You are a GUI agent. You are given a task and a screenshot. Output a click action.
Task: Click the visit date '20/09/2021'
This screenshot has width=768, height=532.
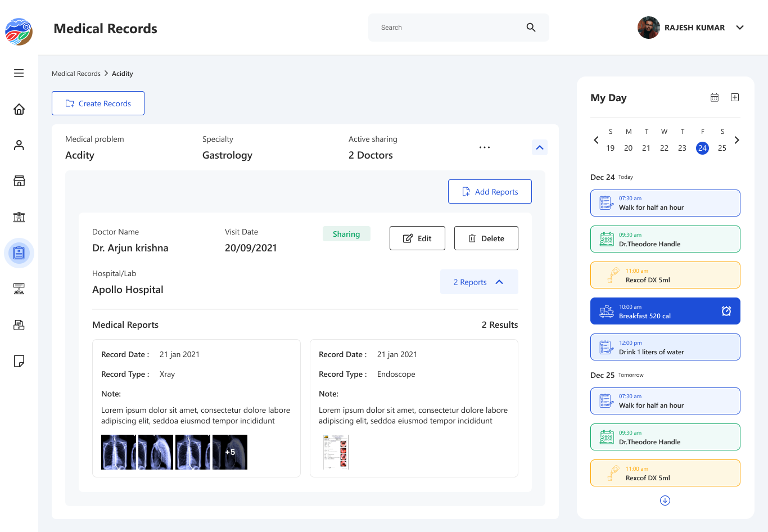click(251, 248)
